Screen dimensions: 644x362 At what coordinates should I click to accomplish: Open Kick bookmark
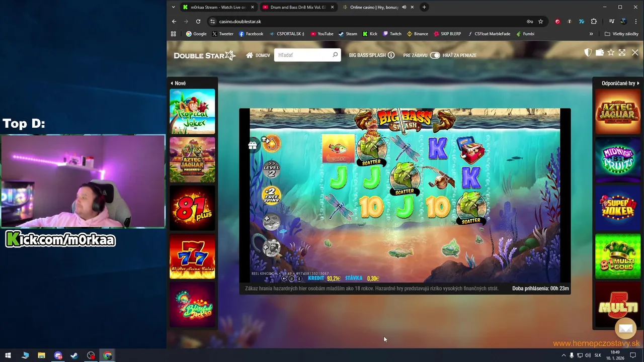370,34
